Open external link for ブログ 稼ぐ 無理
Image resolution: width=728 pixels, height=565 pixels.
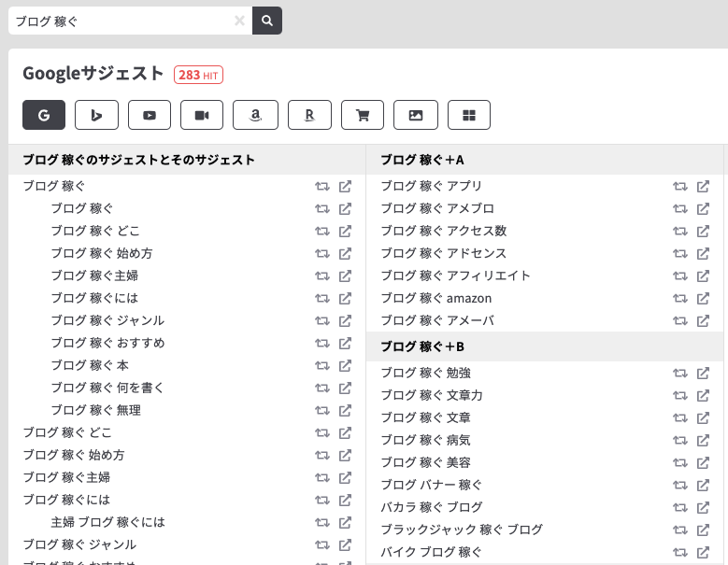tap(345, 411)
